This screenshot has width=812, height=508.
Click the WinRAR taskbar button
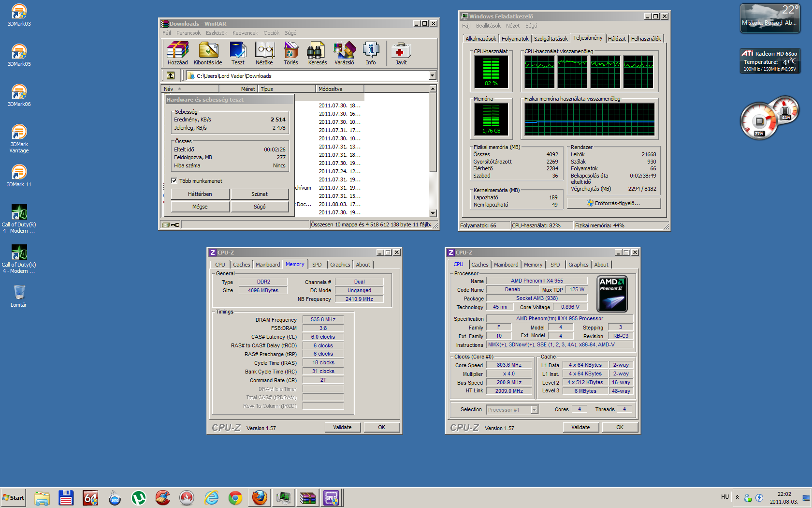(x=307, y=497)
